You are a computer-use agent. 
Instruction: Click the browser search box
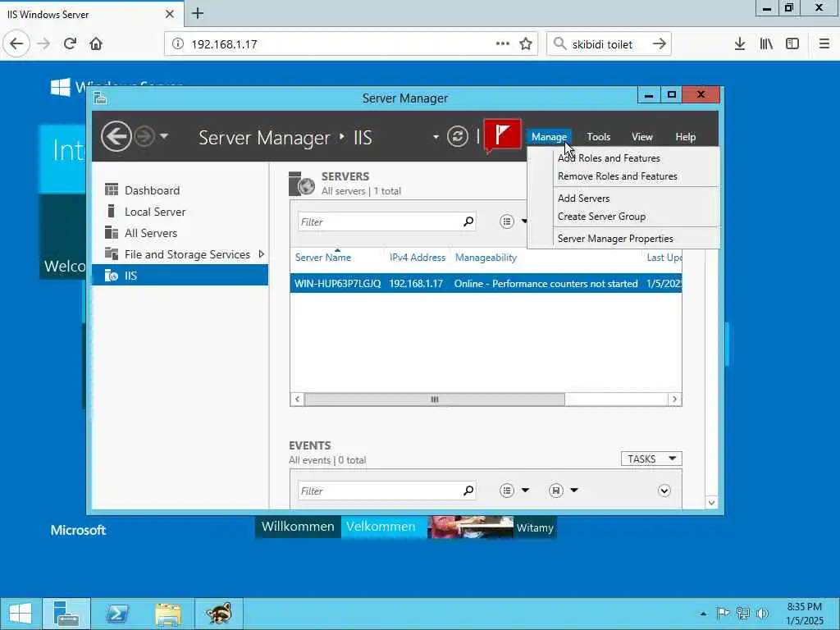pos(609,44)
